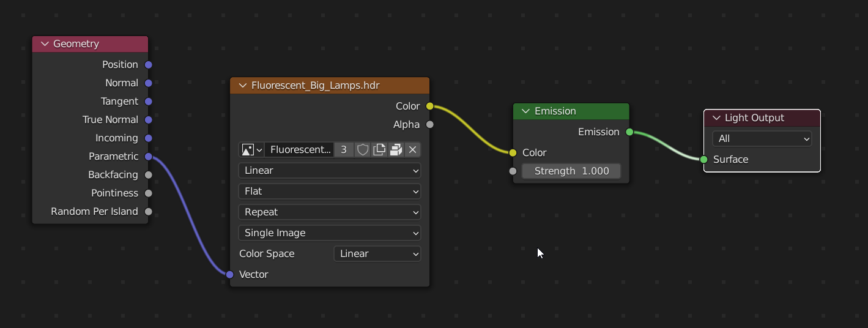Select the Emission node header title
The height and width of the screenshot is (328, 868).
coord(555,111)
